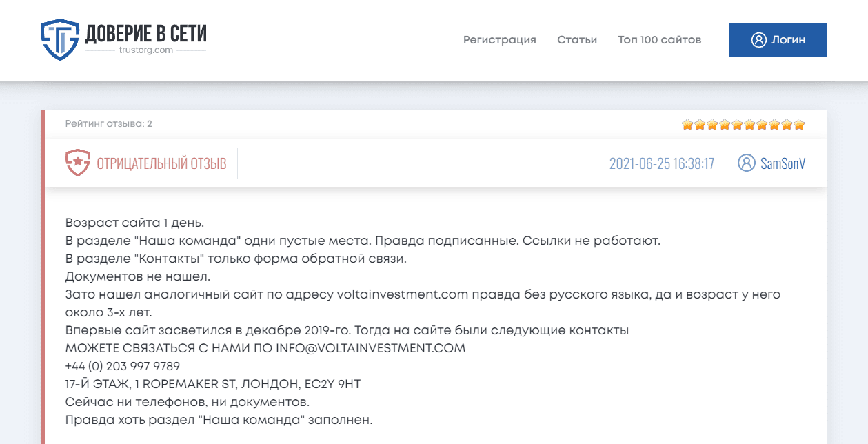This screenshot has height=444, width=868.
Task: Open the Регистрация page
Action: click(x=499, y=40)
